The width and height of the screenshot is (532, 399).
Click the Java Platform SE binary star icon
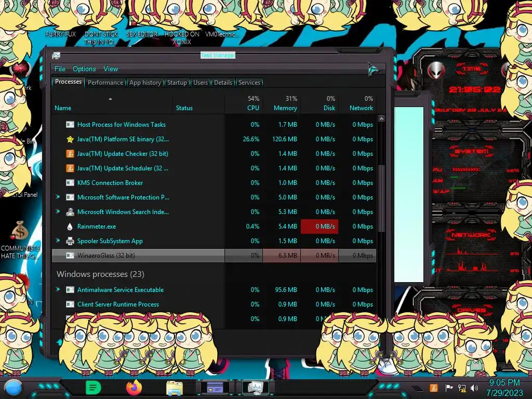tap(70, 139)
